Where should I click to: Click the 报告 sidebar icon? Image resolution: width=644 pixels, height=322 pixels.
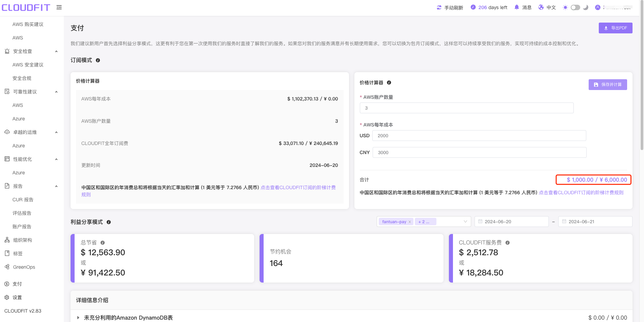(x=7, y=186)
